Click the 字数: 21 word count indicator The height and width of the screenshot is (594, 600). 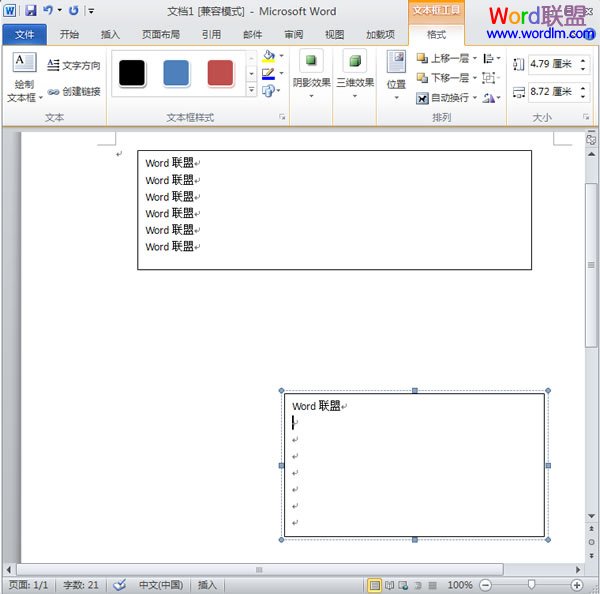(x=81, y=585)
